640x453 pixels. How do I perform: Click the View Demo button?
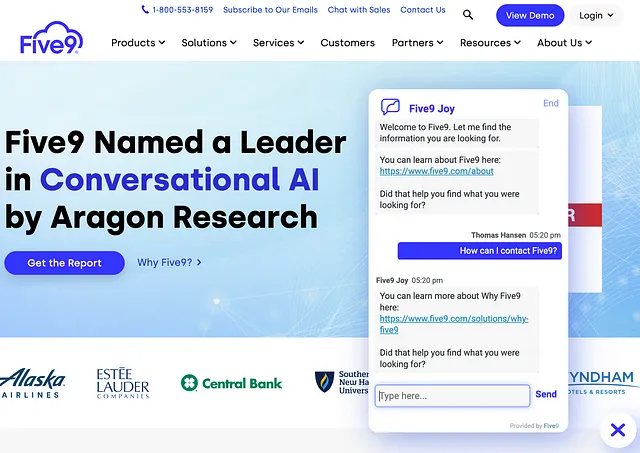[530, 16]
